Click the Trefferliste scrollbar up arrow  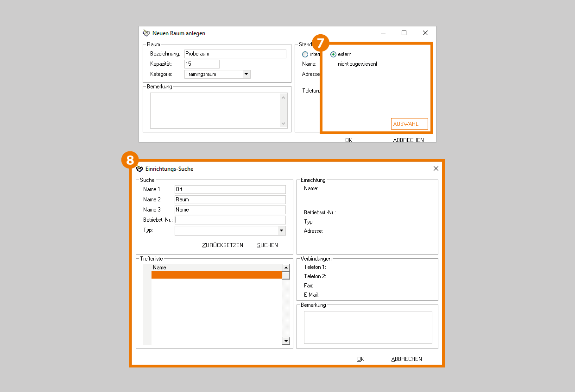click(x=286, y=267)
